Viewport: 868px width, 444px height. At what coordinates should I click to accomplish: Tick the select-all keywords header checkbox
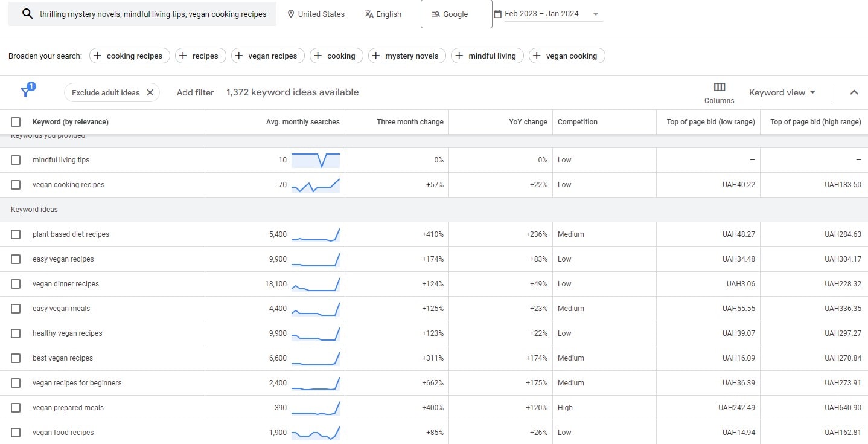pyautogui.click(x=16, y=122)
